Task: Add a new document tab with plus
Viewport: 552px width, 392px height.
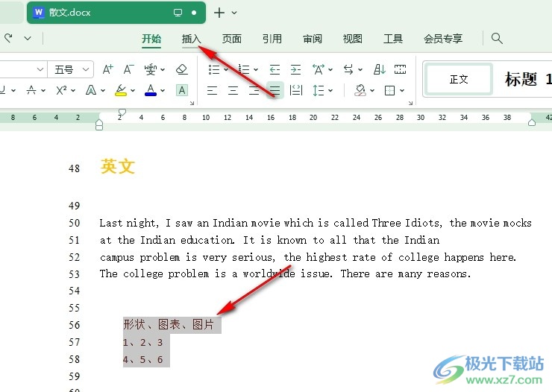Action: 219,13
